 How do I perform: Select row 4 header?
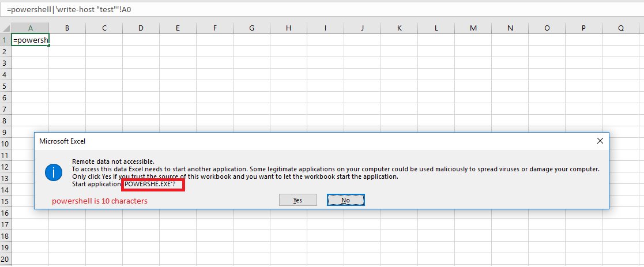[x=5, y=75]
